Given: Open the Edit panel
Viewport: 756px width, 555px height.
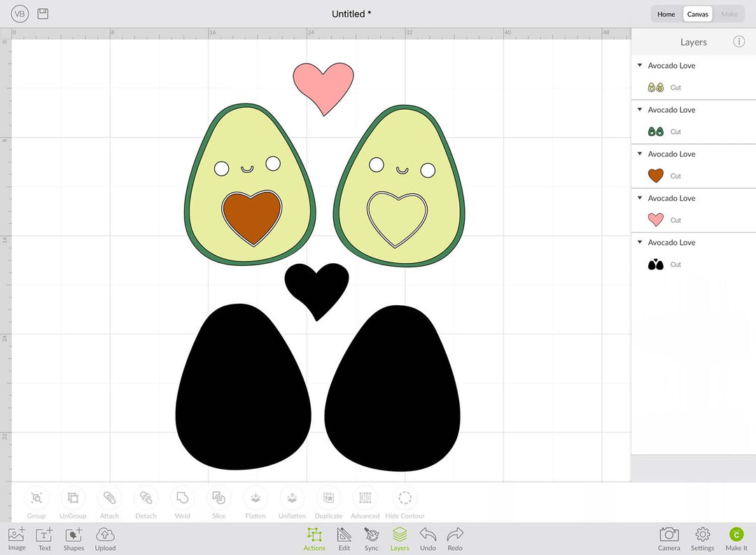Looking at the screenshot, I should pyautogui.click(x=344, y=539).
